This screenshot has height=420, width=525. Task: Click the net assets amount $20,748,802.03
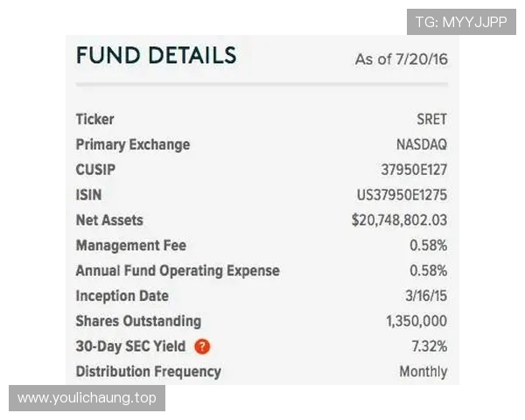click(399, 220)
